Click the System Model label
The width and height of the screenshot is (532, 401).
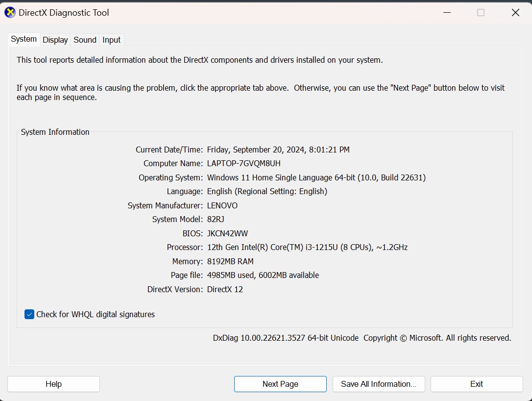coord(177,219)
